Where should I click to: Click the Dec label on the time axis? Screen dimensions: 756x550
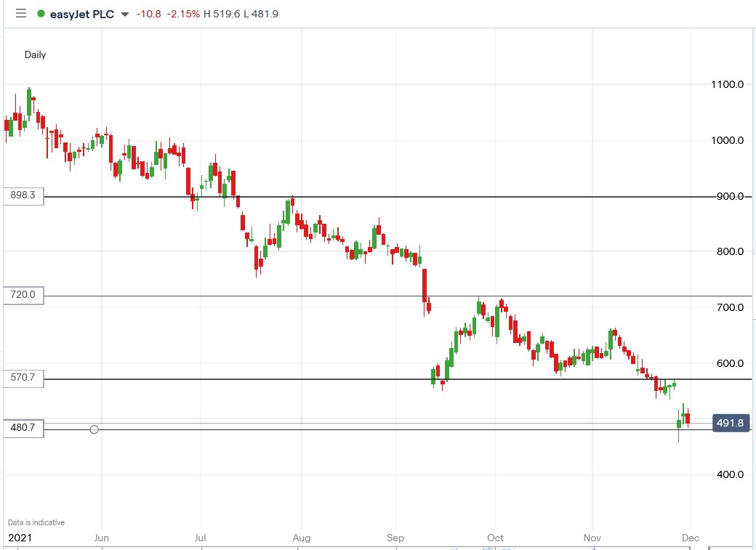click(x=690, y=538)
